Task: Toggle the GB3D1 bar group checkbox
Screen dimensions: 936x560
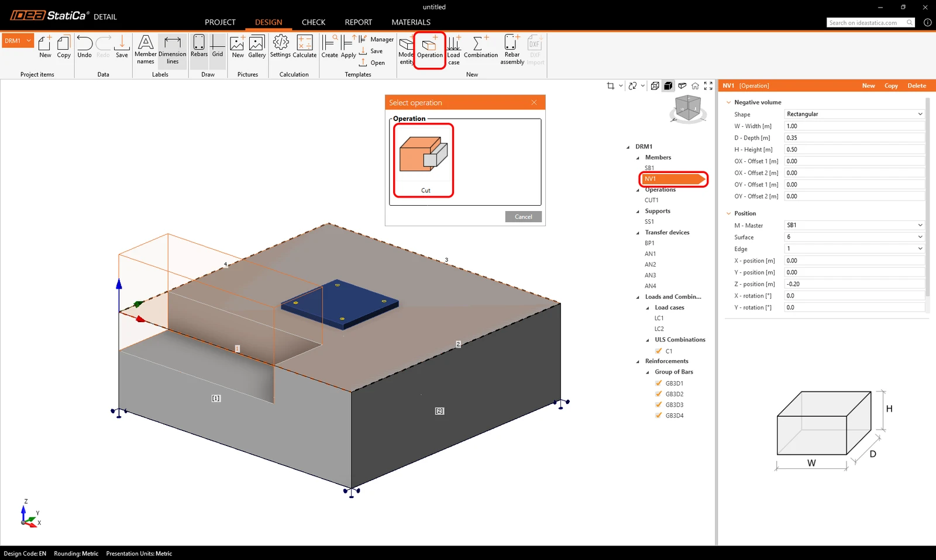Action: (659, 383)
